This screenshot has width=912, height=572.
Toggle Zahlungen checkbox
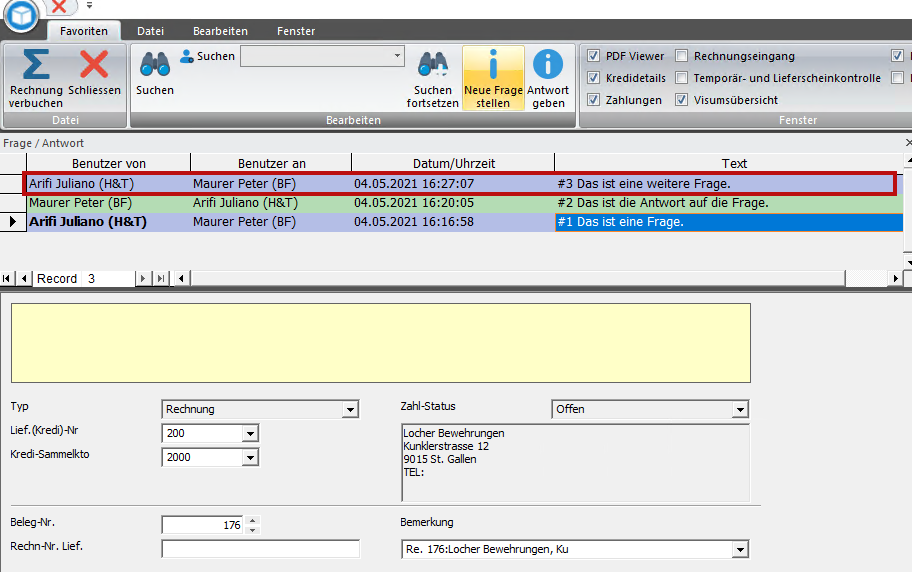click(593, 100)
